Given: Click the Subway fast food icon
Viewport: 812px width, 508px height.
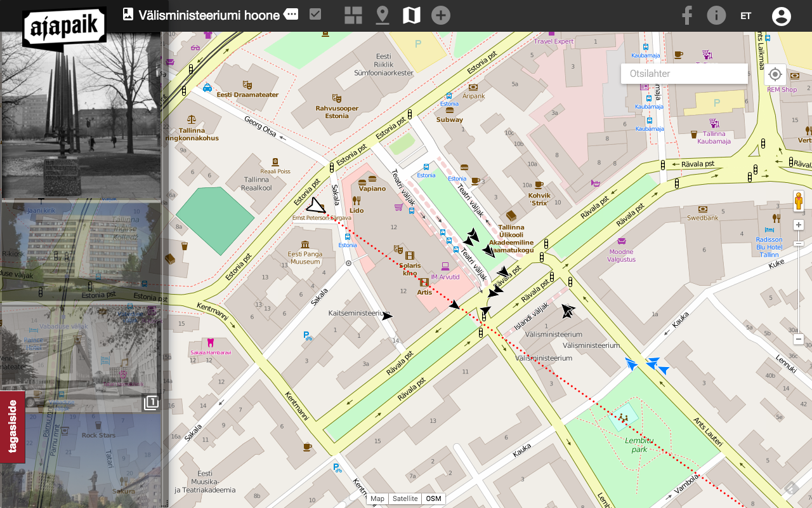Looking at the screenshot, I should tap(449, 110).
